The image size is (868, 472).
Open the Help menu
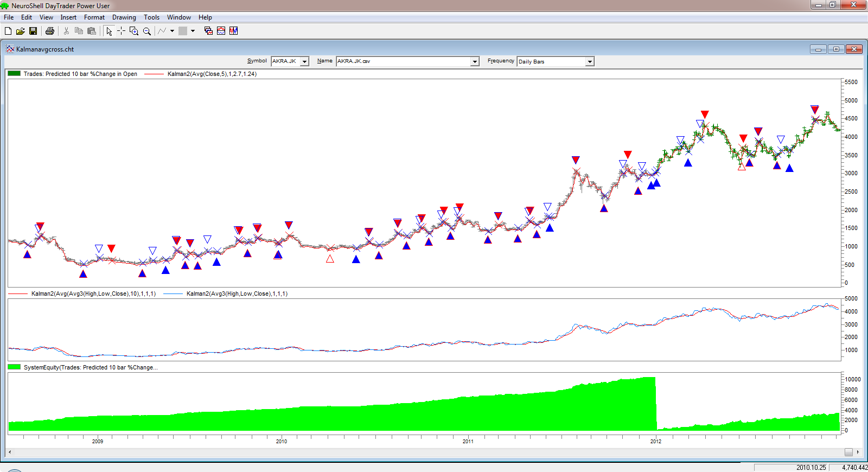coord(205,17)
